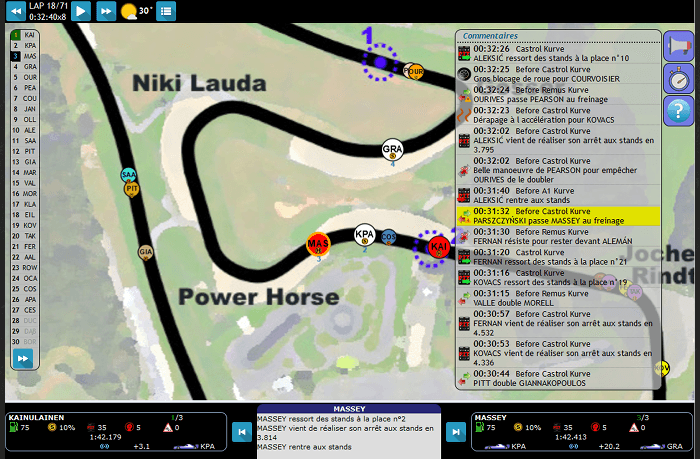Image resolution: width=700 pixels, height=459 pixels.
Task: Select KAI car marker on track
Action: [438, 247]
